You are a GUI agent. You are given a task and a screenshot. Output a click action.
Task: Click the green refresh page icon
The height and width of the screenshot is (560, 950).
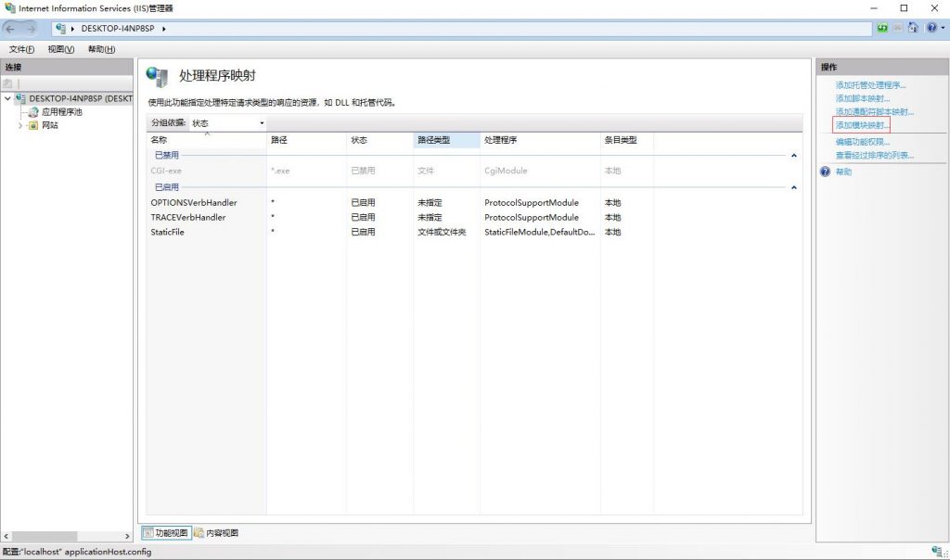pyautogui.click(x=882, y=28)
